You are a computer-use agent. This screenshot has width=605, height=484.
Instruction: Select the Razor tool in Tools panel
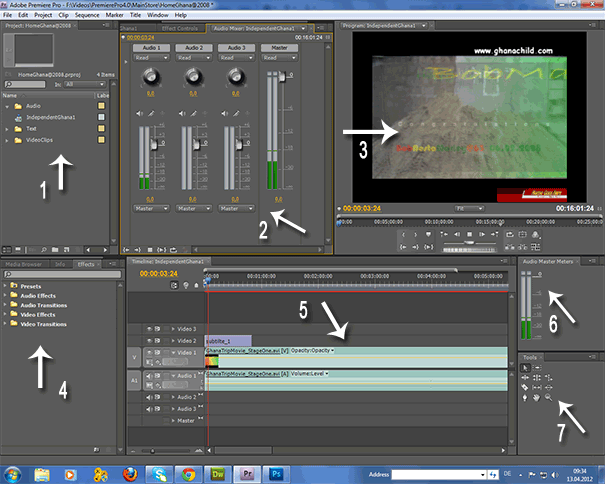point(527,387)
